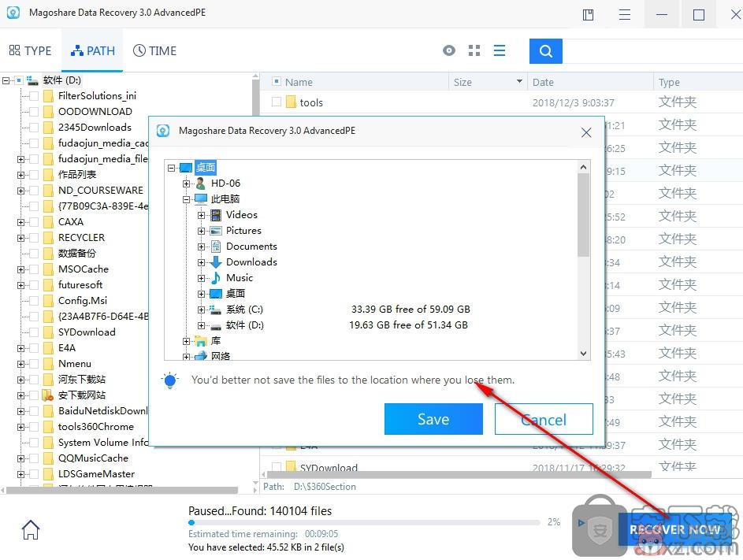The image size is (743, 560).
Task: Sort by the Type column header
Action: [x=669, y=82]
